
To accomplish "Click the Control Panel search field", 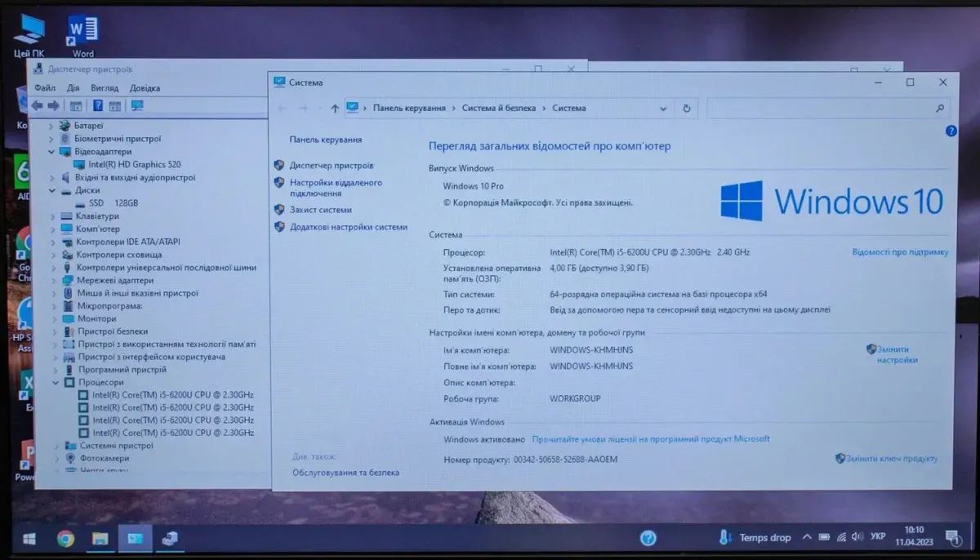I will pyautogui.click(x=825, y=108).
